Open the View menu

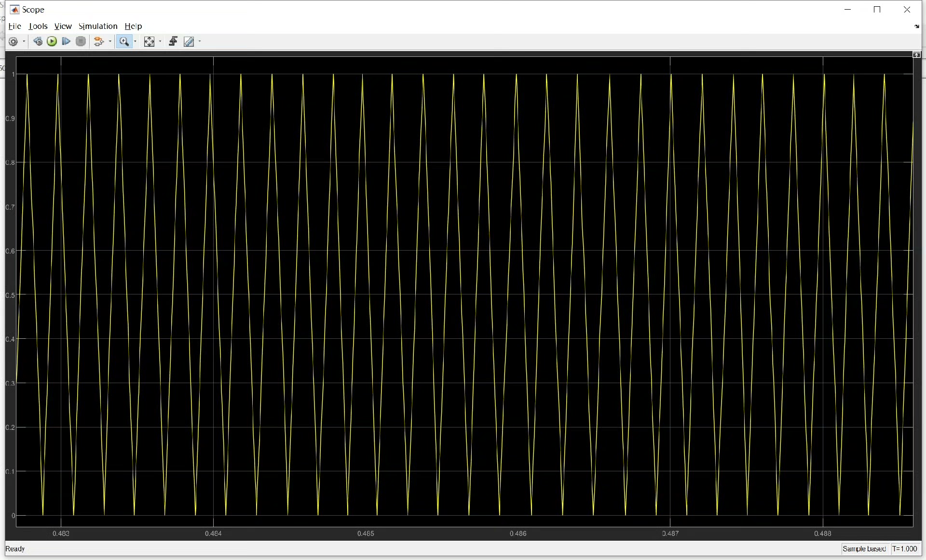click(x=63, y=26)
